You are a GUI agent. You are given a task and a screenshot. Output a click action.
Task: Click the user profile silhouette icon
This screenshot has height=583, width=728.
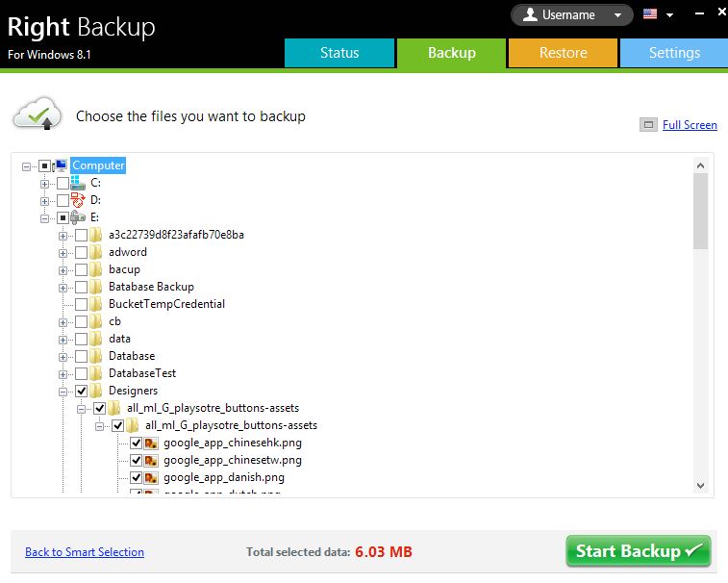(530, 14)
